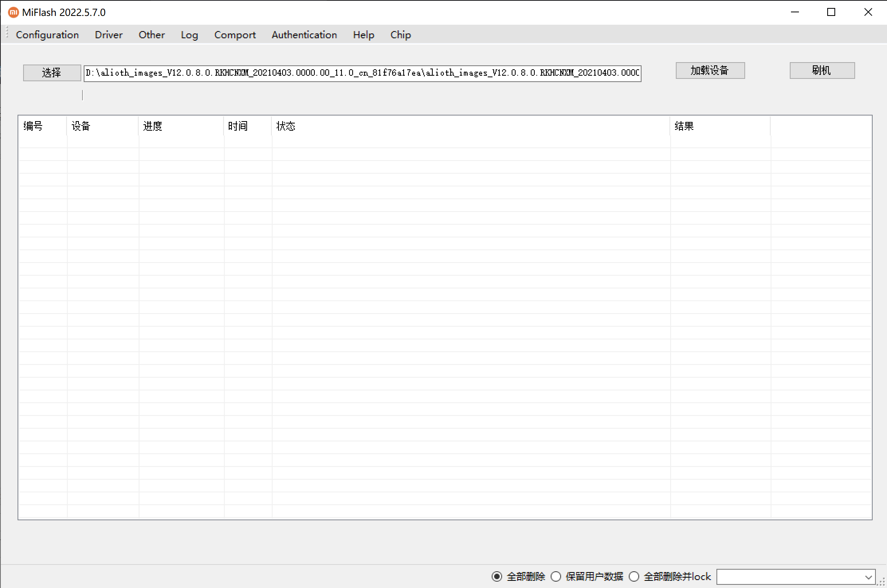Open the Log menu
This screenshot has height=588, width=887.
[x=189, y=35]
